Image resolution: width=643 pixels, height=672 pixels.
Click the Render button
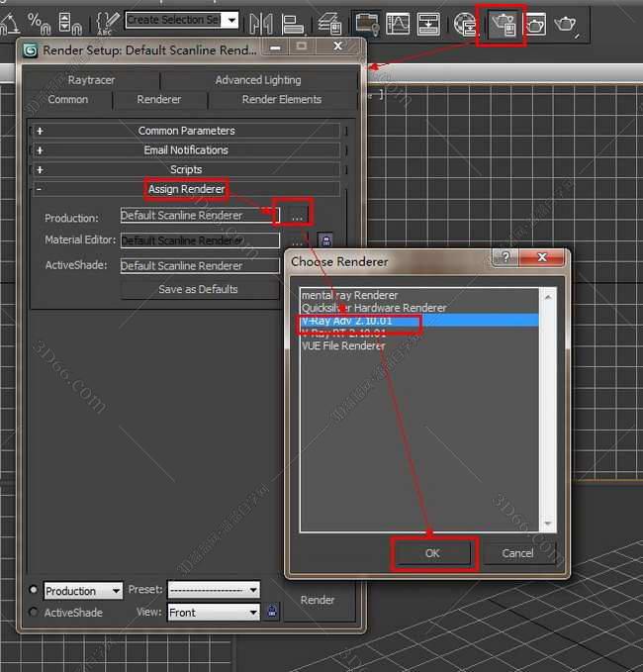(318, 600)
